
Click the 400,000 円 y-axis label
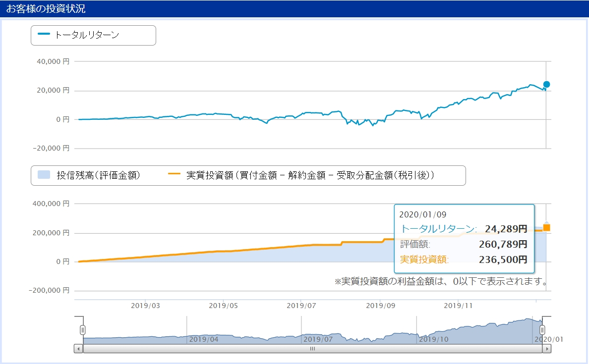[x=51, y=204]
